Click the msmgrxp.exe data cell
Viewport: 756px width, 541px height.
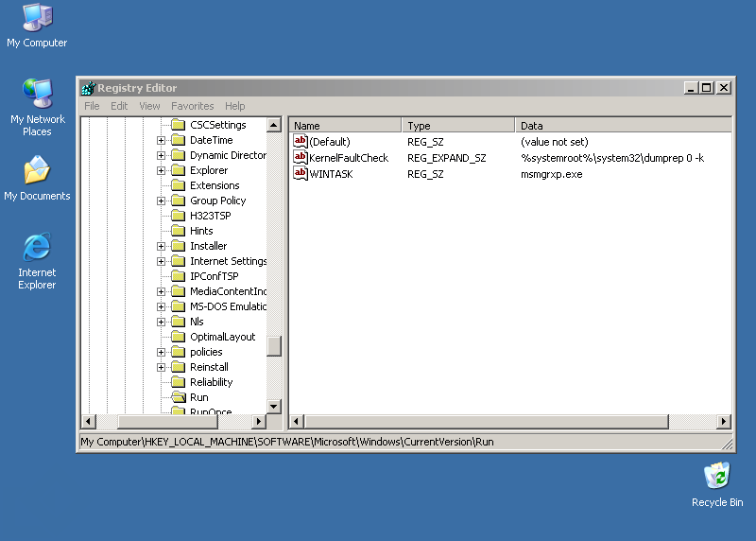click(x=552, y=174)
